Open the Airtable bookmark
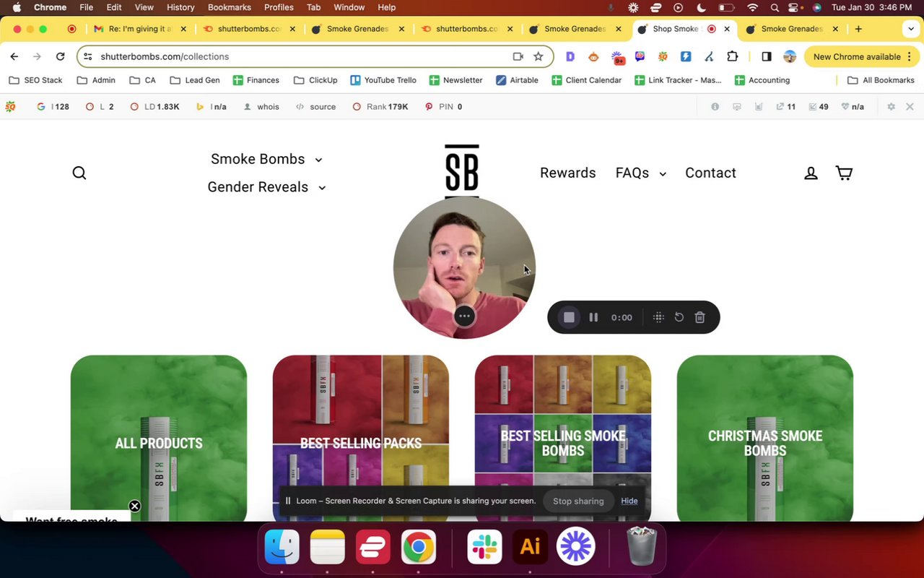Screen dimensions: 924x578 pyautogui.click(x=517, y=80)
